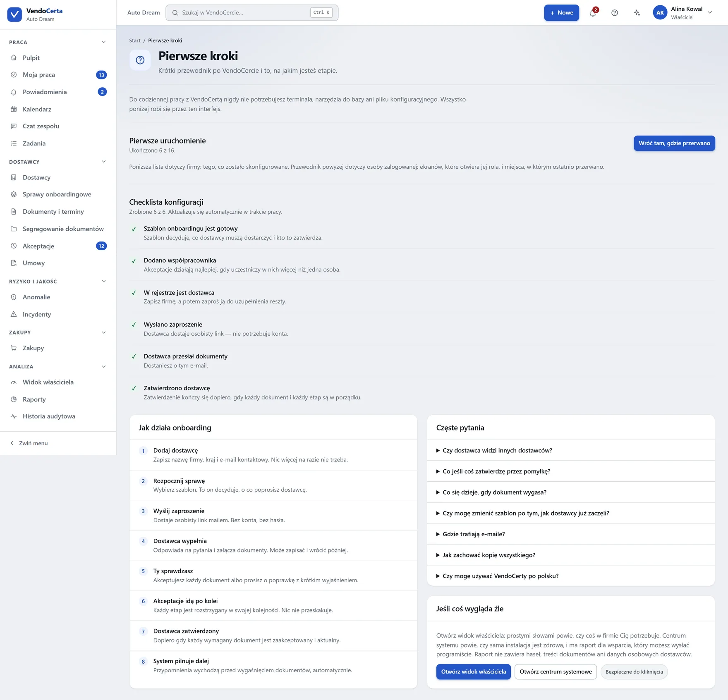Click the Zadania list icon

click(14, 143)
